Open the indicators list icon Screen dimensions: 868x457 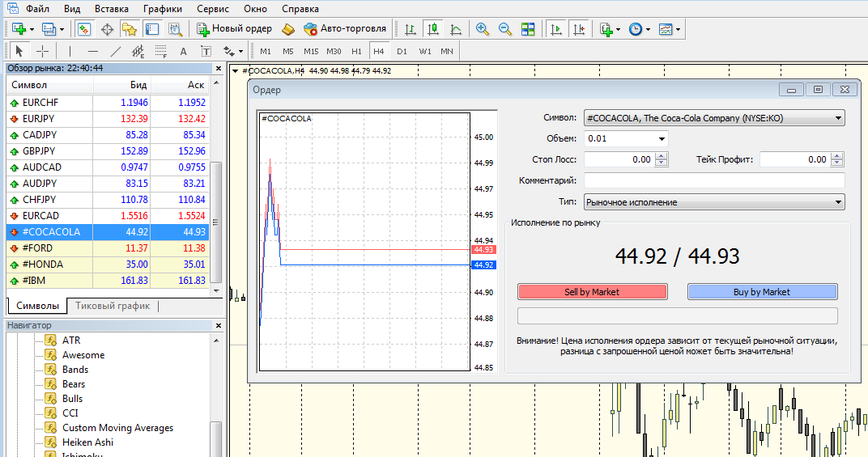(606, 29)
